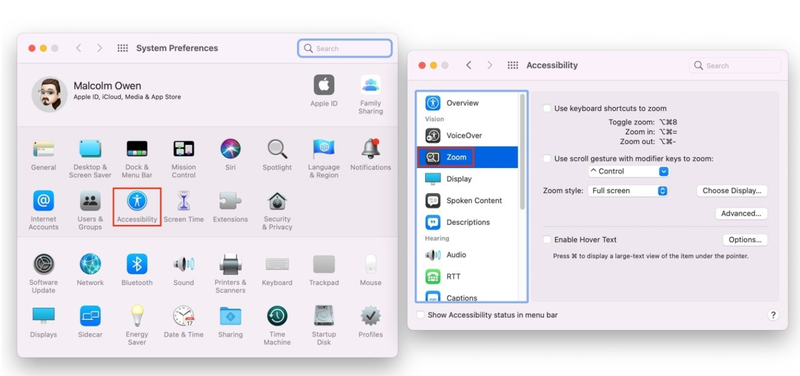
Task: Open Trackpad preferences
Action: pyautogui.click(x=323, y=264)
